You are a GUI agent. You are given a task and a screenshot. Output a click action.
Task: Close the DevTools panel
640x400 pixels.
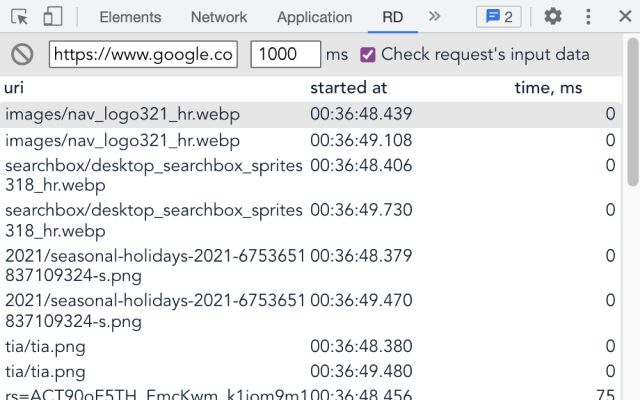(x=620, y=17)
